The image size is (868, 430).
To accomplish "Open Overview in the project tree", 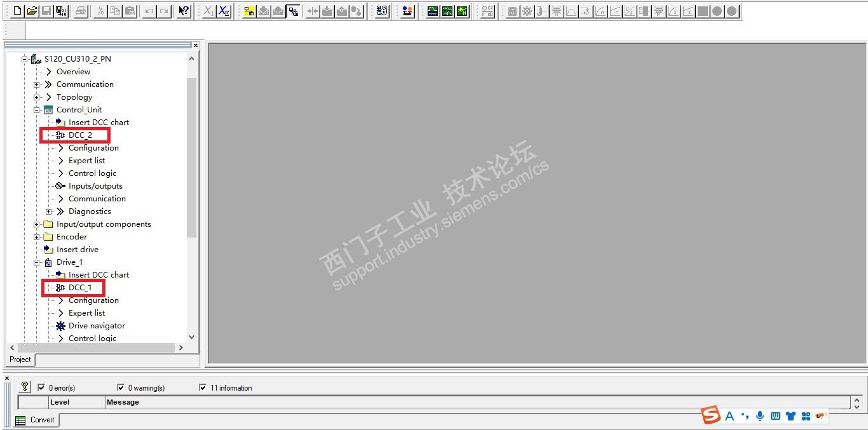I will click(x=73, y=72).
